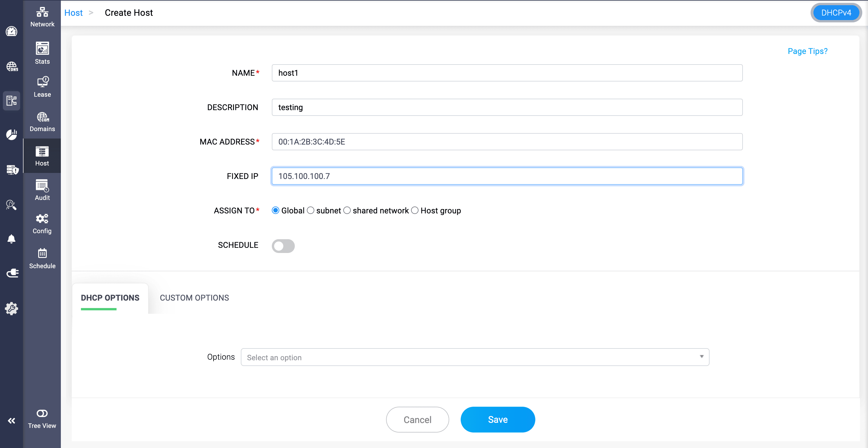The width and height of the screenshot is (868, 448).
Task: Click the MAC ADDRESS input field
Action: point(507,142)
